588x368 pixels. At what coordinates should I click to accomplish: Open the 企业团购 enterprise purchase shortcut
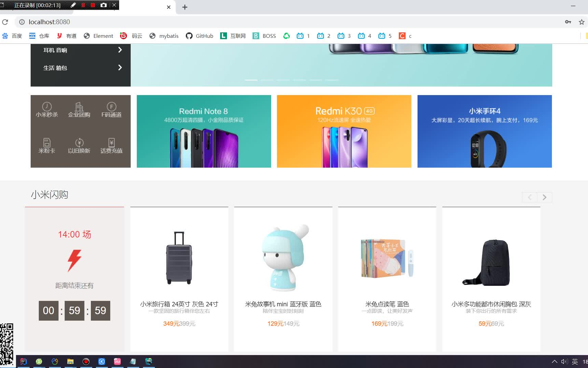(x=79, y=110)
